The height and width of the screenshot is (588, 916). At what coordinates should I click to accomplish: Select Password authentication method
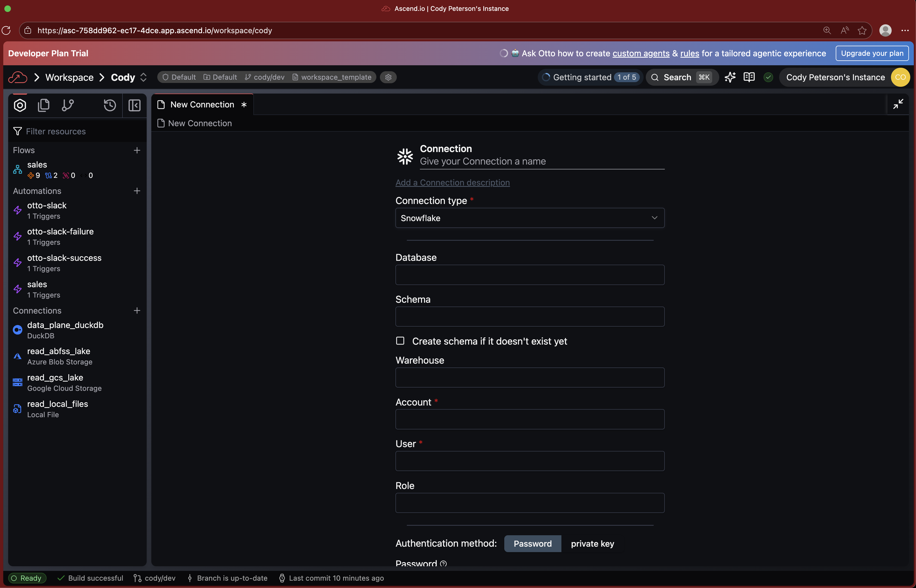532,543
